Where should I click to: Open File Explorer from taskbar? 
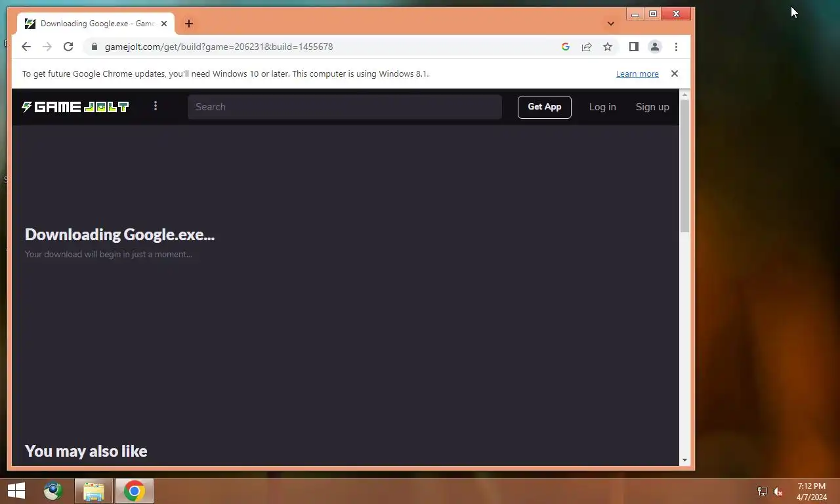tap(94, 491)
